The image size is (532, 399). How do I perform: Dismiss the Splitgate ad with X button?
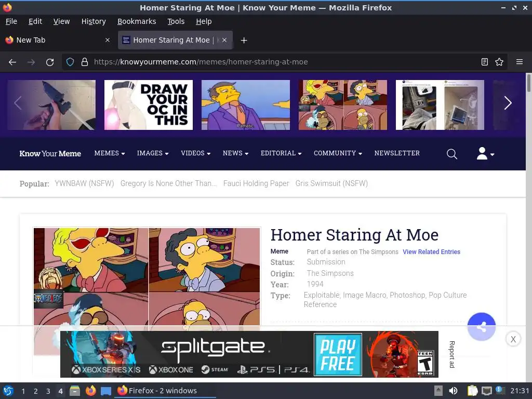coord(513,339)
